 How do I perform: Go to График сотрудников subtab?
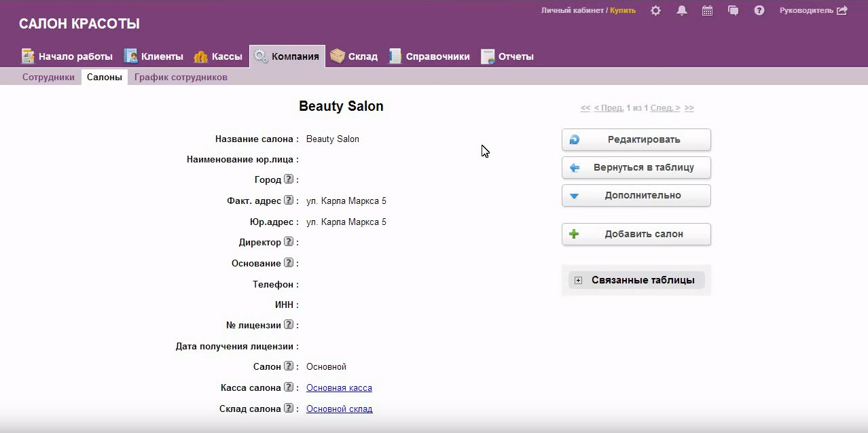pos(181,77)
